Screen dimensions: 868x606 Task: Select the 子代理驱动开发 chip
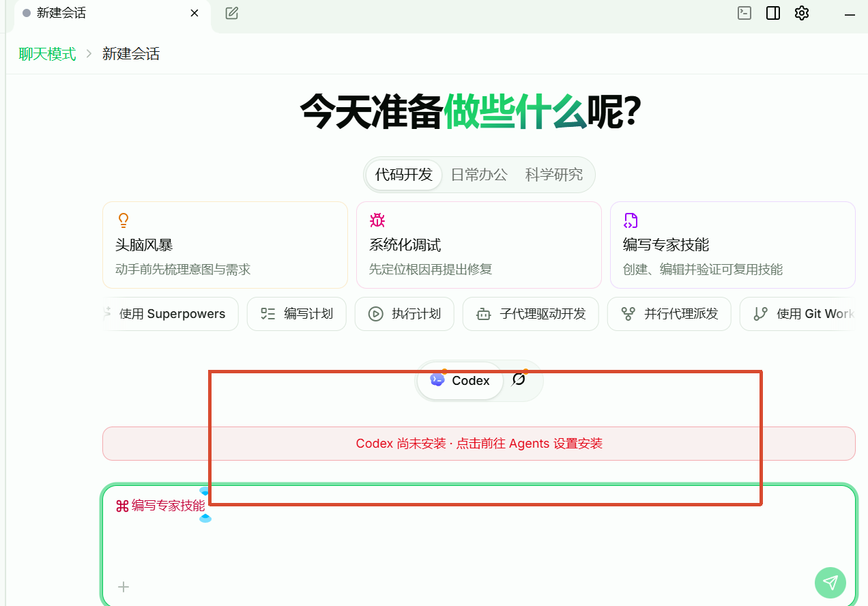click(x=531, y=314)
